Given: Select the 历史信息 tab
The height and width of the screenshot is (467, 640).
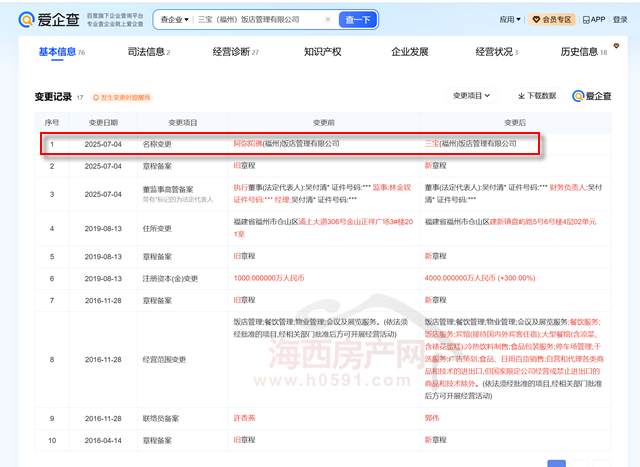Looking at the screenshot, I should point(583,52).
